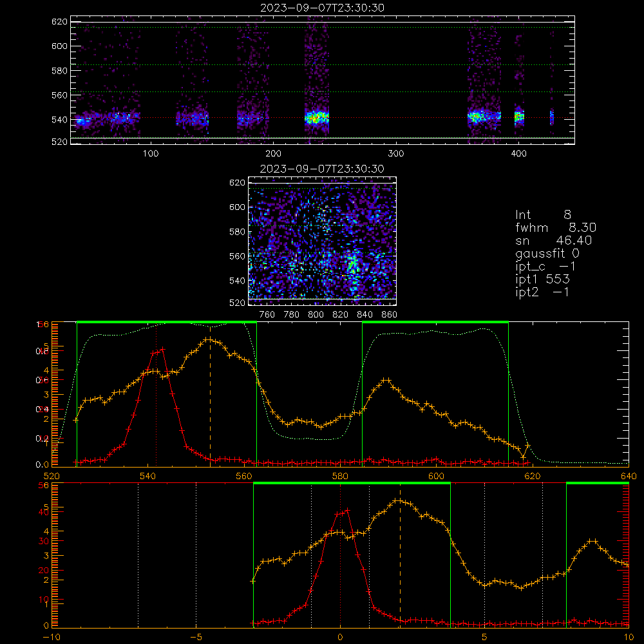Click x-axis label '840' under the square image
Screen dimensions: 644x644
[365, 315]
